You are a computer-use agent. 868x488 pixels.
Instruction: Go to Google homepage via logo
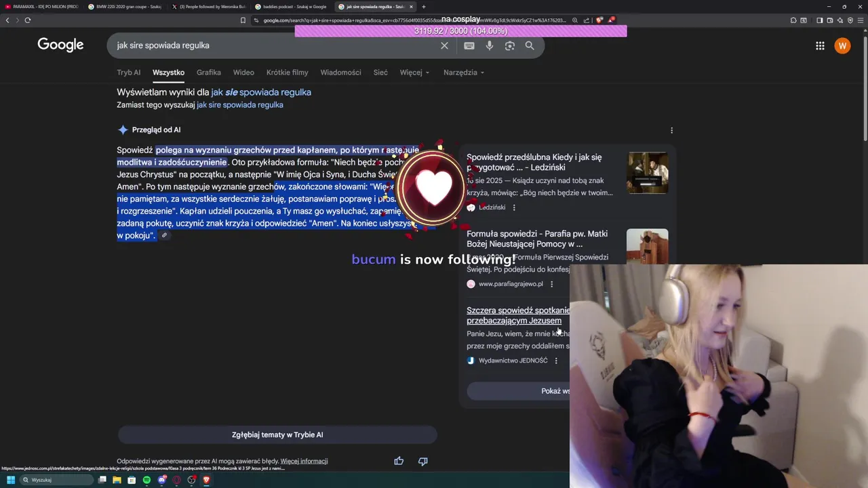click(60, 45)
